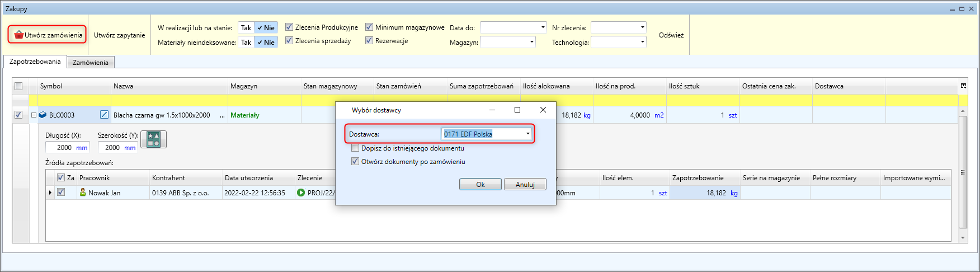980x272 pixels.
Task: Click the edit pencil icon beside BLC0003
Action: pyautogui.click(x=104, y=115)
